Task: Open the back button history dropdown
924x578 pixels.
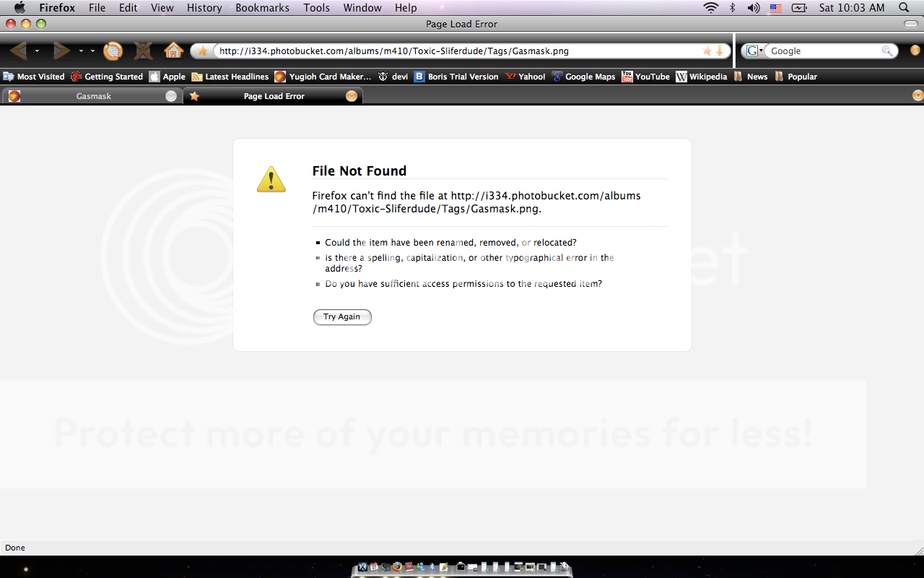Action: 38,51
